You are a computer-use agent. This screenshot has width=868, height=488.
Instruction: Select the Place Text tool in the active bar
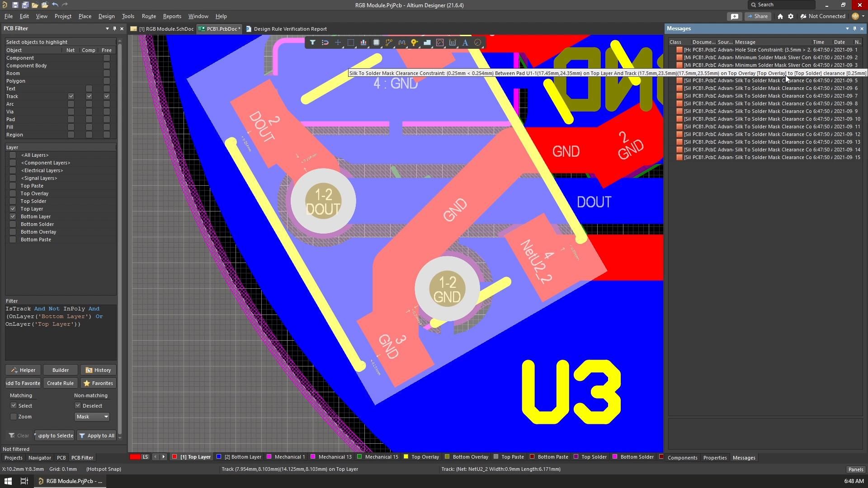click(465, 42)
